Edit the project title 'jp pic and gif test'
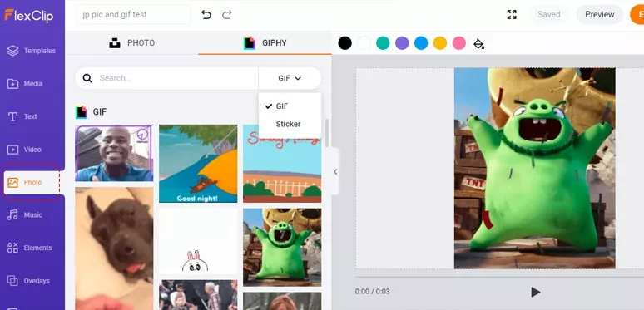 point(133,15)
